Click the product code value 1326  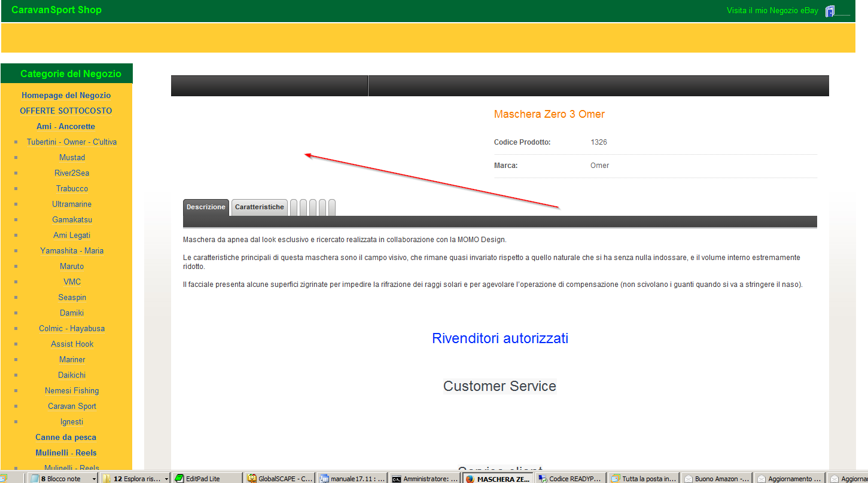[599, 142]
